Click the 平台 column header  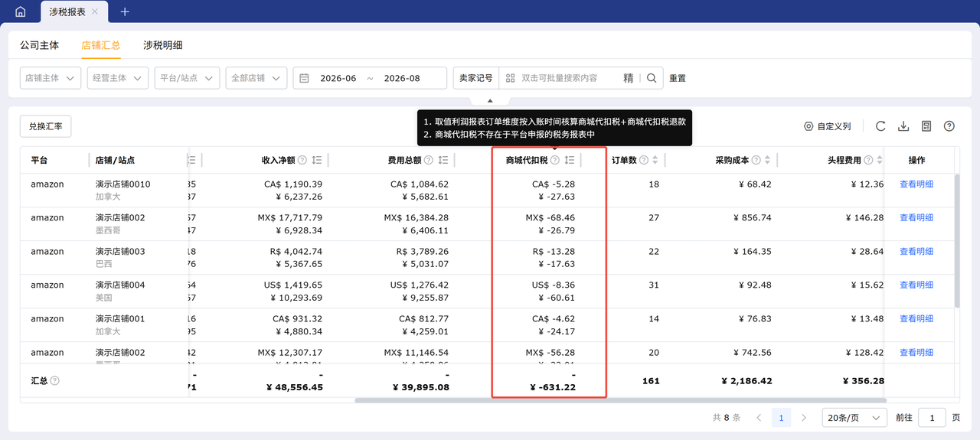click(x=39, y=160)
